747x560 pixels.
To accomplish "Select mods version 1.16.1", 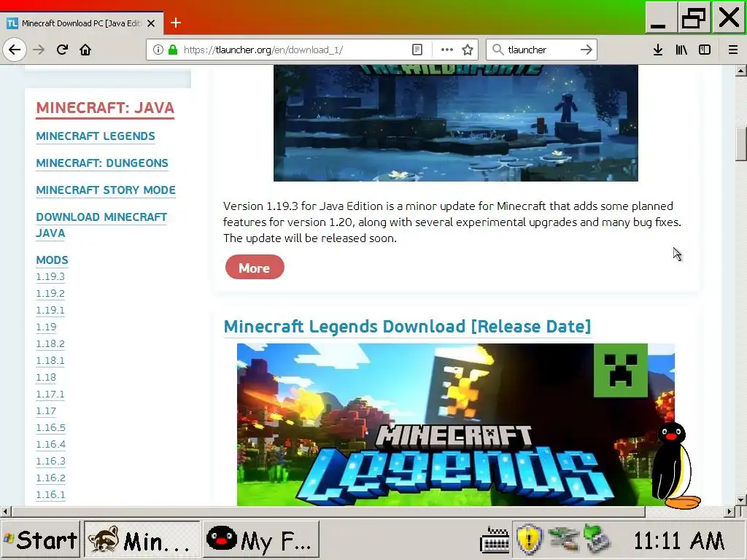I will (51, 495).
